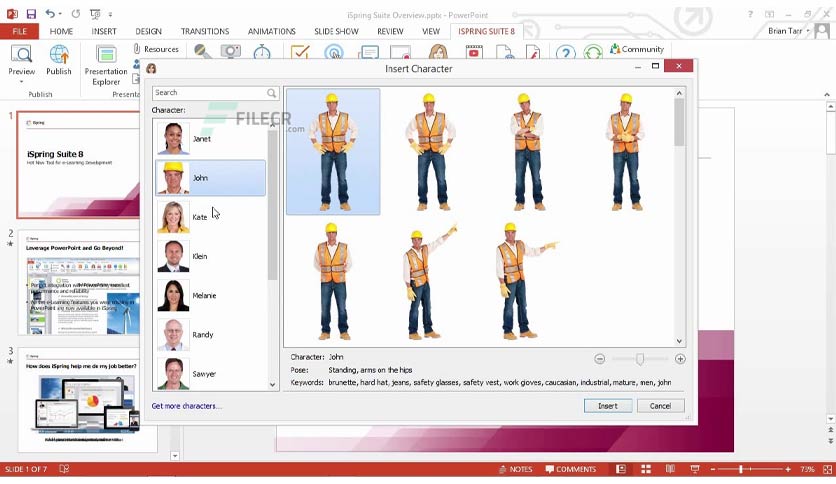Click the pose gallery scroll up arrow
The width and height of the screenshot is (836, 484).
coord(679,93)
